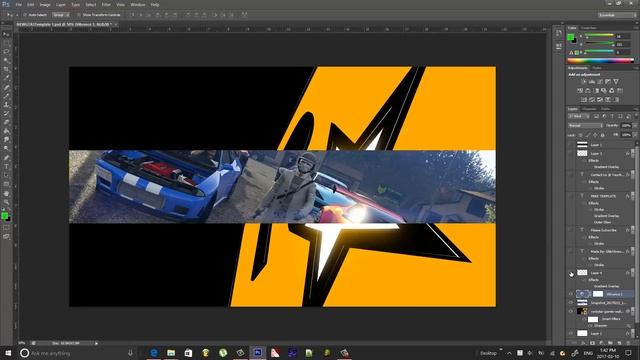Select the Hand tool
The width and height of the screenshot is (640, 360).
tap(6, 193)
